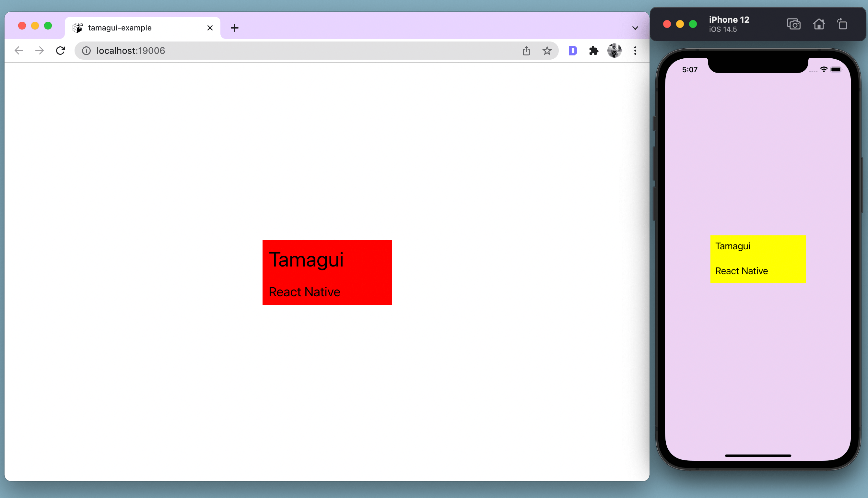Tap the simulator battery status icon
Screen dimensions: 868x498
(836, 69)
